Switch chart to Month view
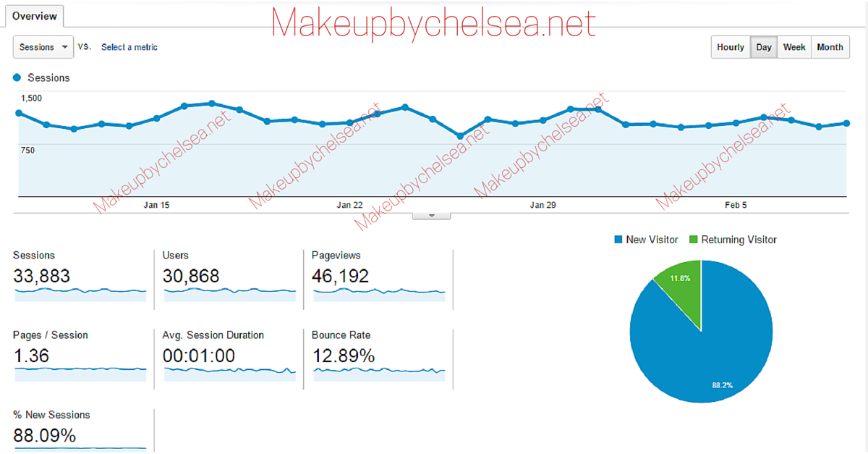This screenshot has height=454, width=868. pyautogui.click(x=830, y=47)
